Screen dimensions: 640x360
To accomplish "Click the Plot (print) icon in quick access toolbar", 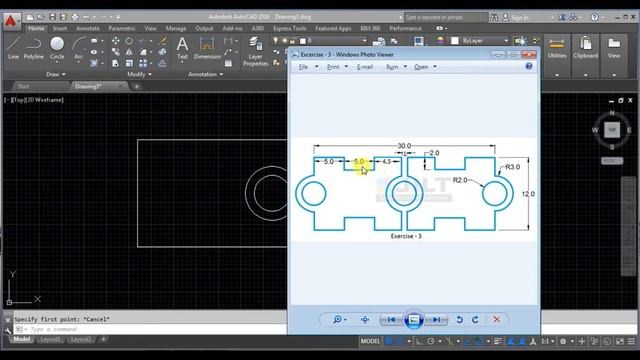I will [75, 17].
